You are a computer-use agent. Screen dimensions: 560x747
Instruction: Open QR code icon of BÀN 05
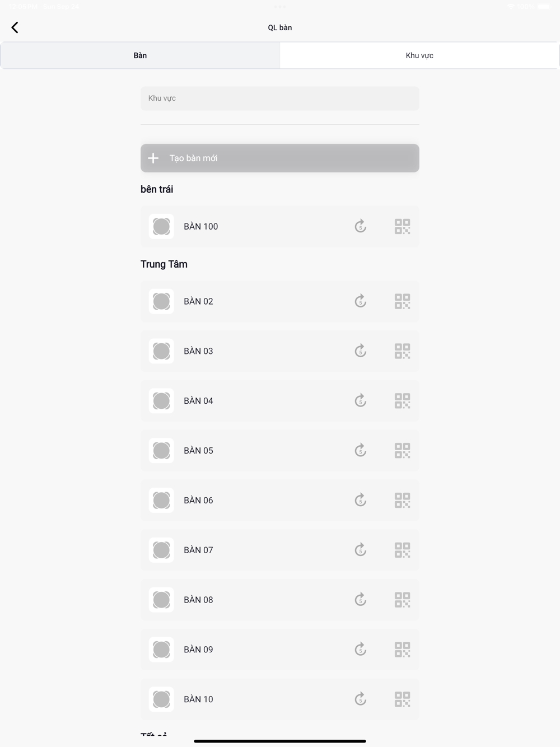click(x=402, y=451)
